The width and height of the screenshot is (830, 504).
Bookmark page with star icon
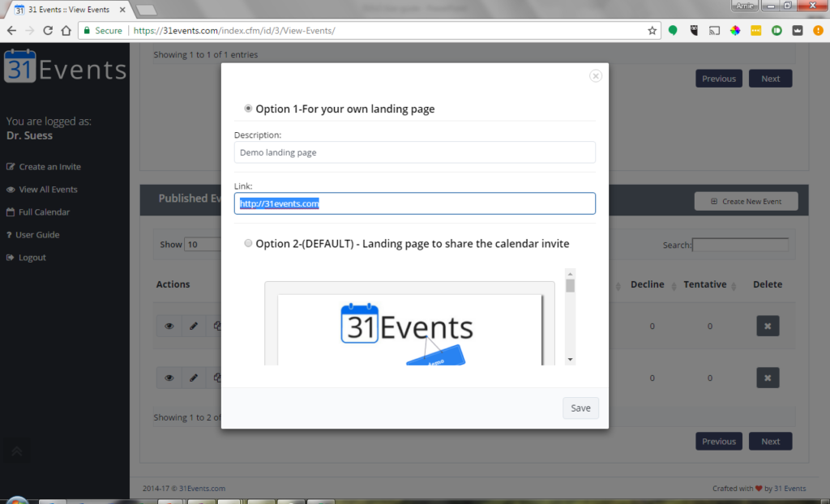coord(652,31)
